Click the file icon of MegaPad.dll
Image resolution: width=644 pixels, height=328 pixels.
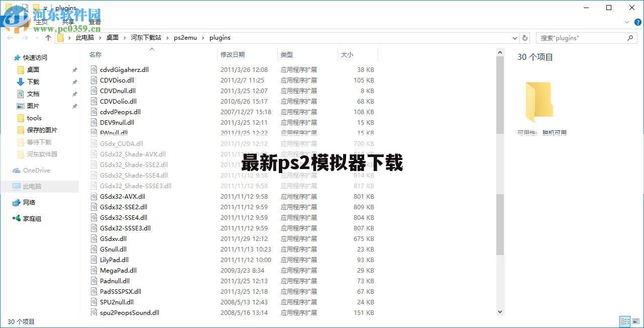point(94,270)
